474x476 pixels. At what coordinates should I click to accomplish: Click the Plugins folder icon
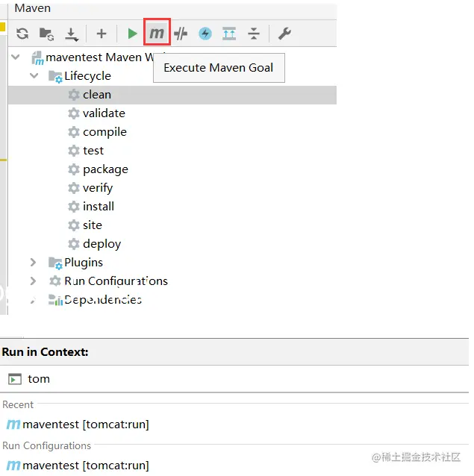[55, 263]
